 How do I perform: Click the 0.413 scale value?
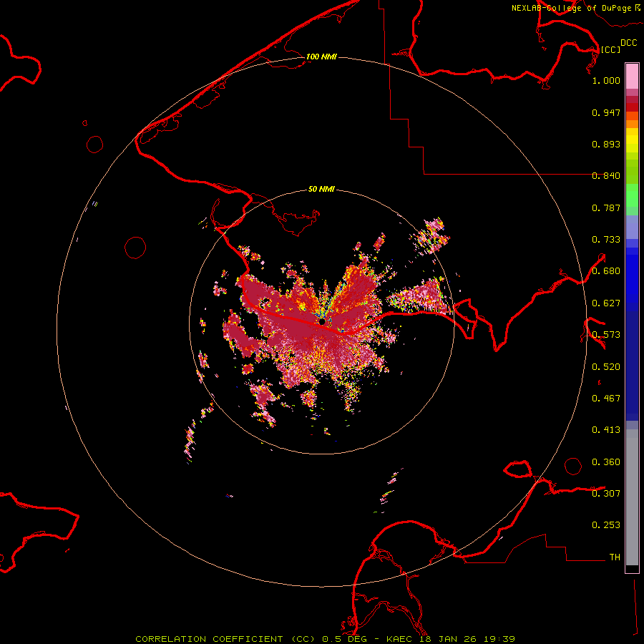606,430
